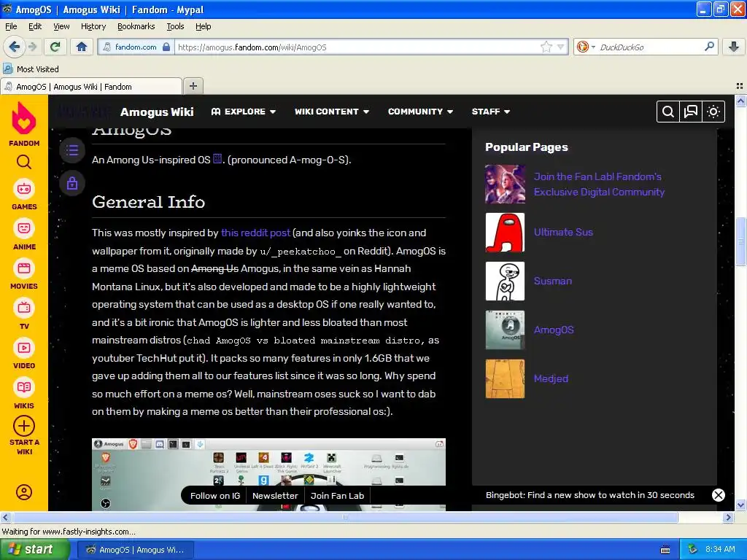Image resolution: width=747 pixels, height=560 pixels.
Task: Open the downloads arrow in the toolbar
Action: 734,47
